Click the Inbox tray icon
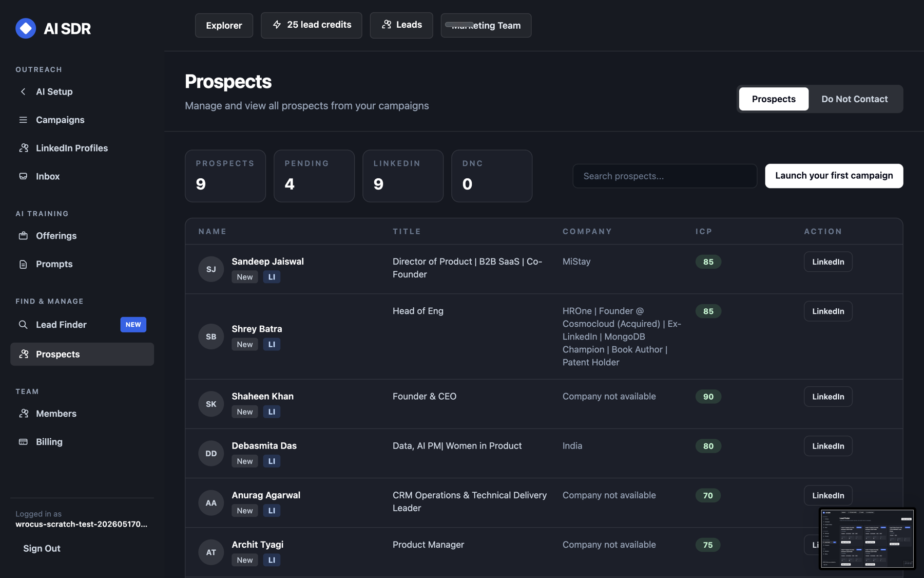Screen dimensions: 924x578 23,176
